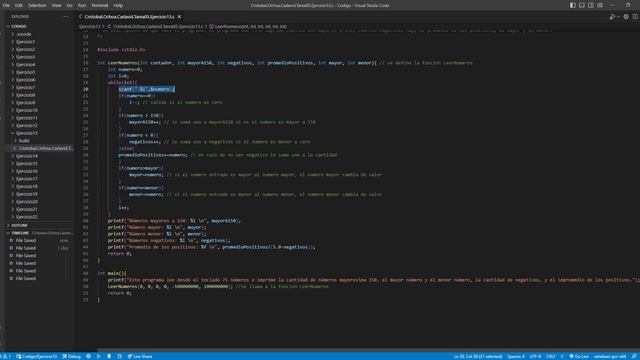
Task: Select the Ejercicio13.c editor tab
Action: [129, 17]
